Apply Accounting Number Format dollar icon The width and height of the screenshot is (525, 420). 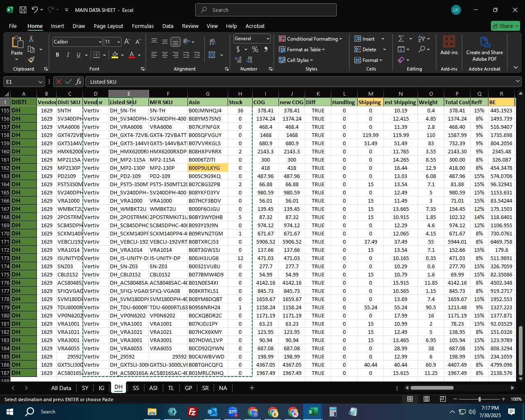238,50
